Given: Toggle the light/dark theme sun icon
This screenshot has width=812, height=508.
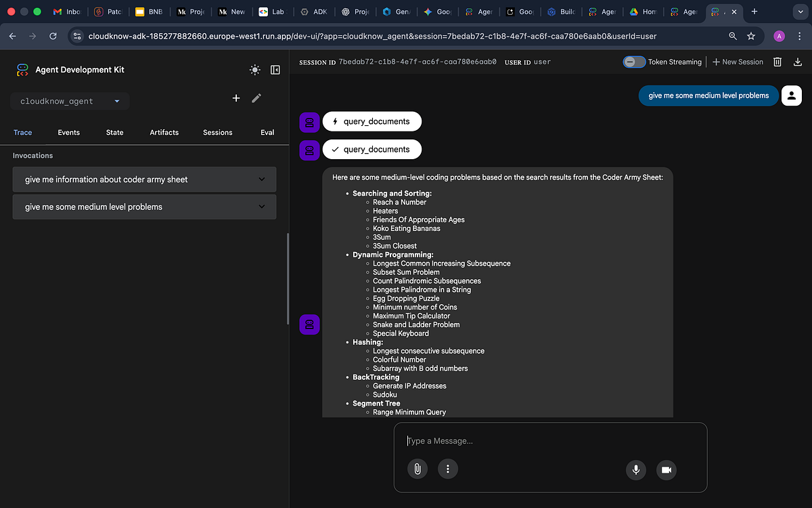Looking at the screenshot, I should 254,70.
